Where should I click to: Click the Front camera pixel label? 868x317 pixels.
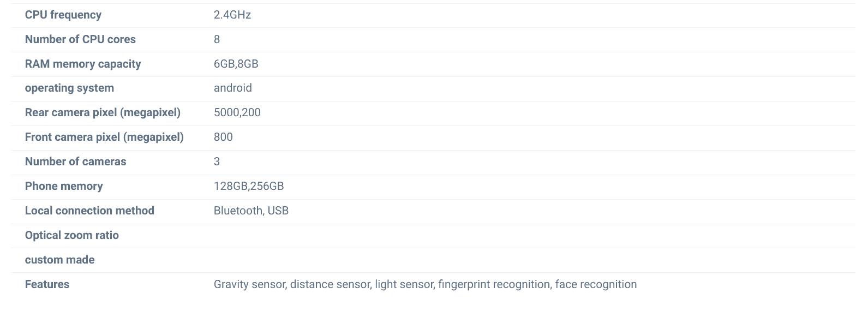tap(104, 137)
